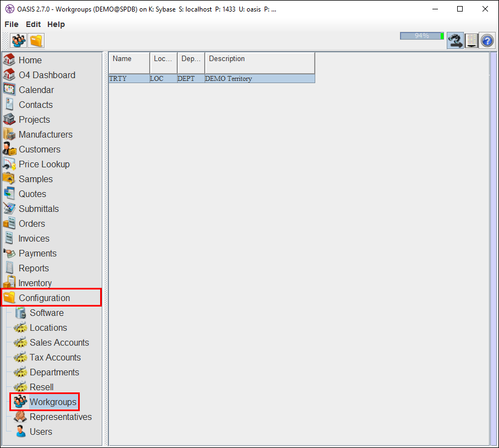Click the Contacts icon
The height and width of the screenshot is (448, 499).
pos(9,105)
